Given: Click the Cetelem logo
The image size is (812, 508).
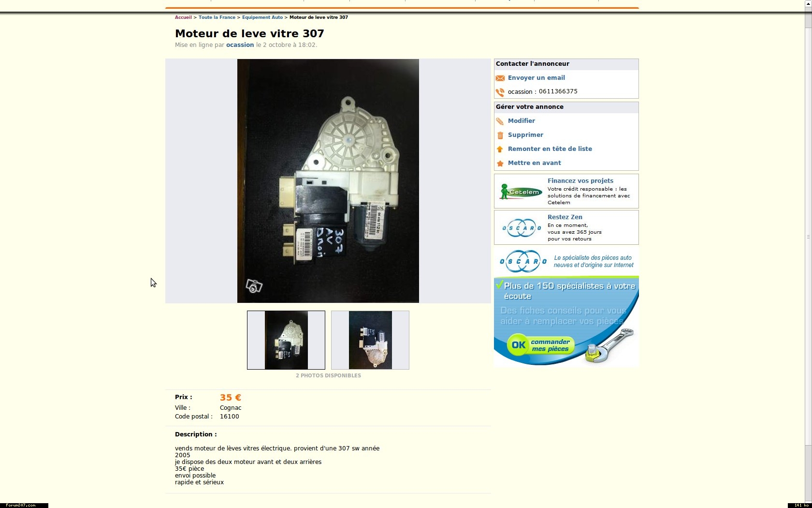Looking at the screenshot, I should (521, 192).
